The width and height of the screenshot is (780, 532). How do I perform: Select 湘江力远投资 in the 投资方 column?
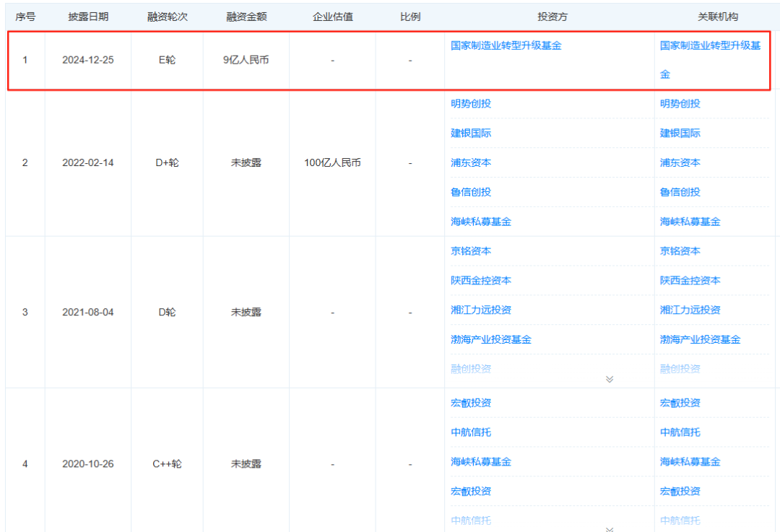480,310
